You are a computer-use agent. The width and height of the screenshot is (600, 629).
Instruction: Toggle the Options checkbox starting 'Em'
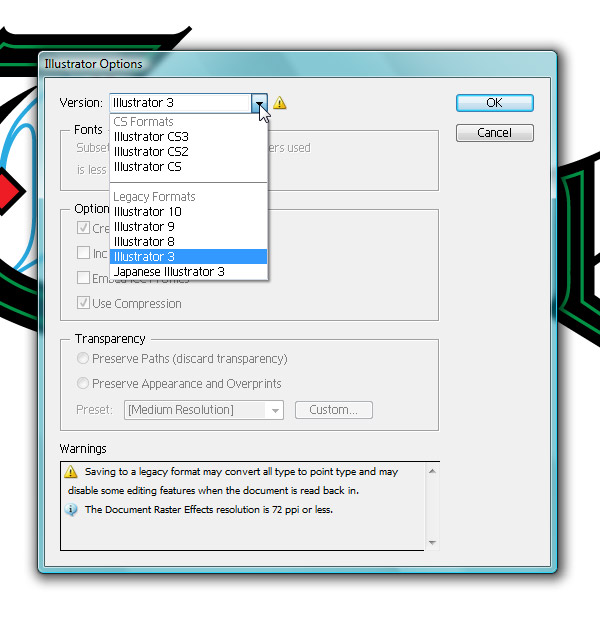click(x=83, y=278)
